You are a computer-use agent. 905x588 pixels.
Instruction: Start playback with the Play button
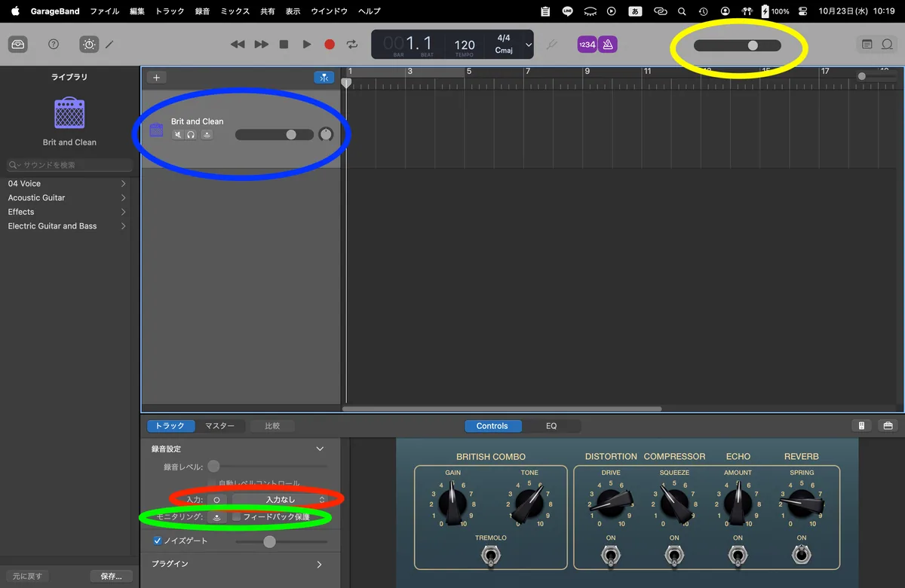point(307,44)
